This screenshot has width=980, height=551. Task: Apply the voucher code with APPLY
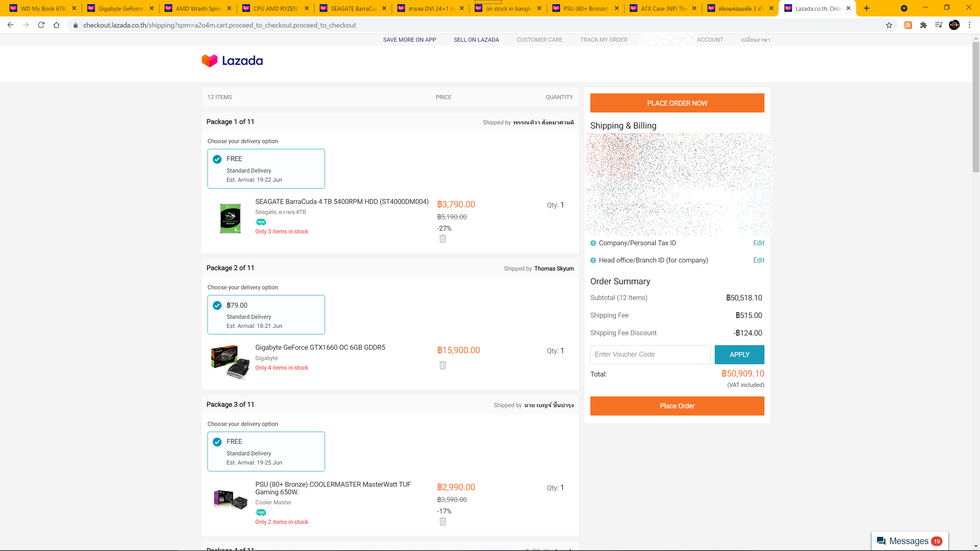[739, 355]
